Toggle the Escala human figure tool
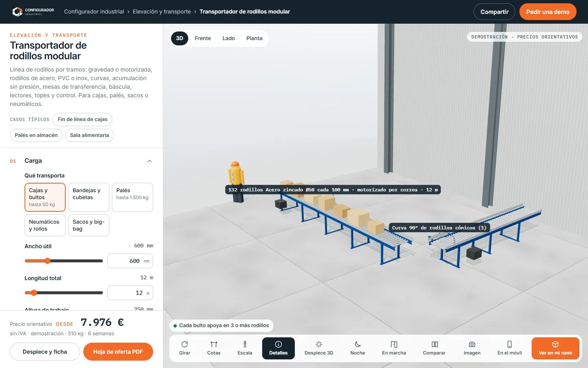 (245, 348)
